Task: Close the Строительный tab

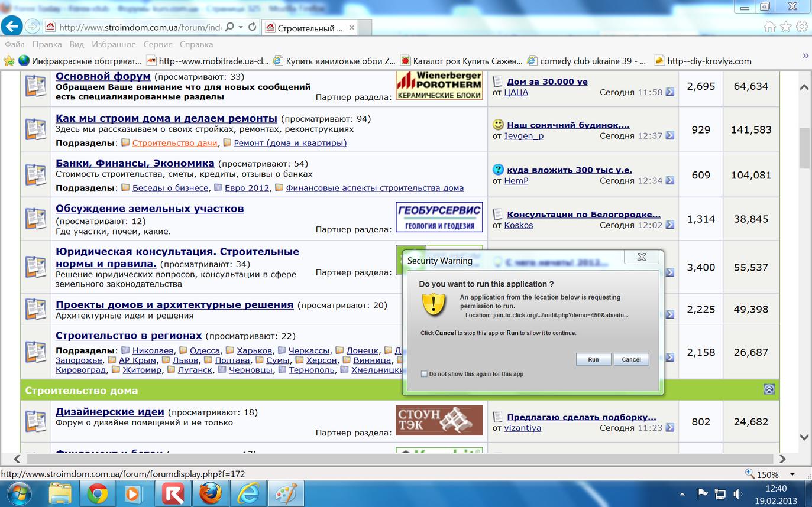Action: tap(351, 28)
